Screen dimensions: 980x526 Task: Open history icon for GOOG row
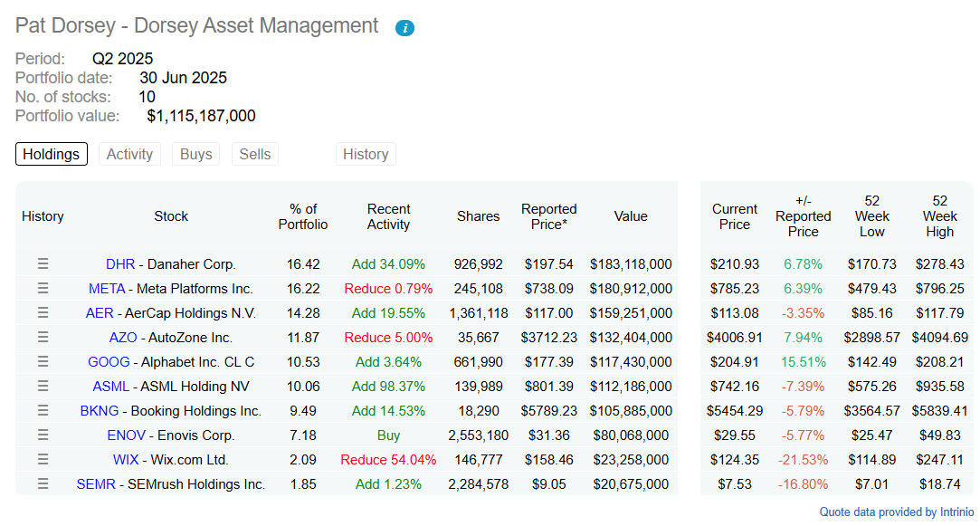[43, 361]
